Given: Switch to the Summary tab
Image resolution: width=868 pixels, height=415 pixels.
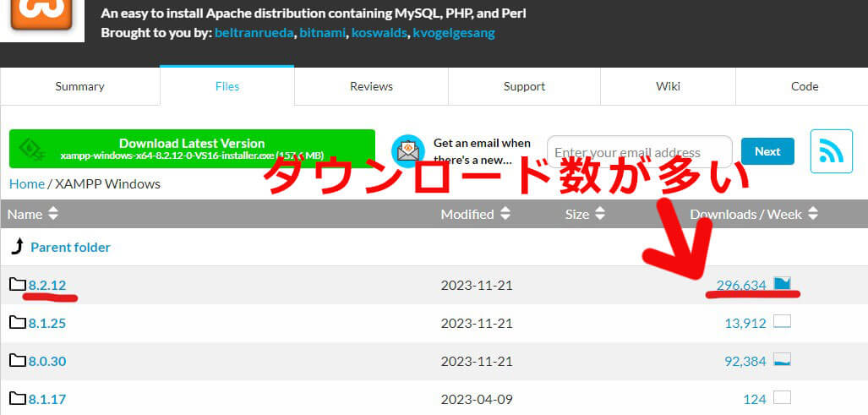Looking at the screenshot, I should pyautogui.click(x=79, y=86).
